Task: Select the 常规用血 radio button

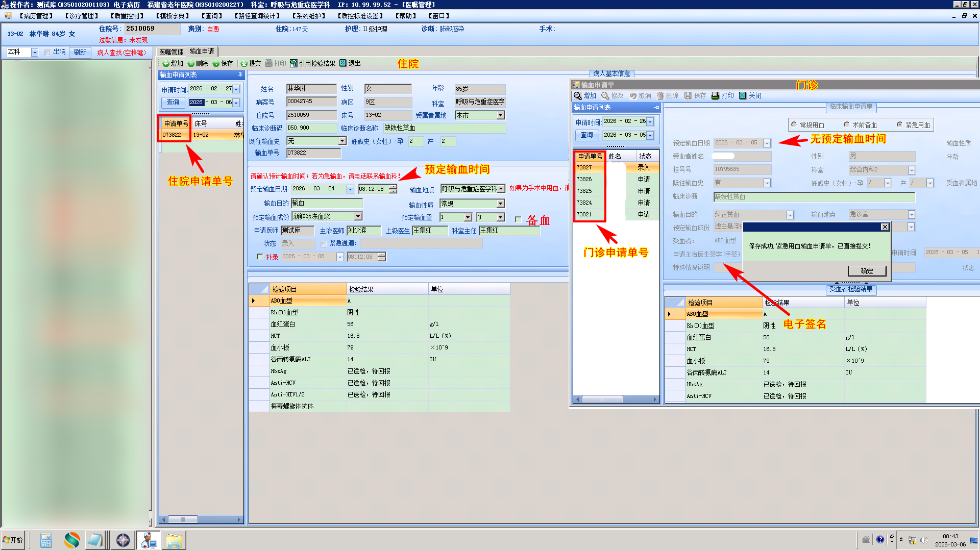Action: 794,124
